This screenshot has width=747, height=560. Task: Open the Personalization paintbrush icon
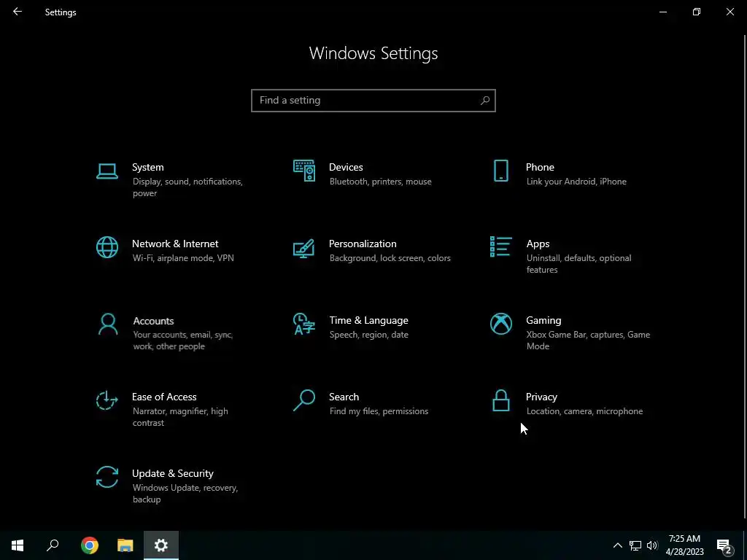(304, 248)
